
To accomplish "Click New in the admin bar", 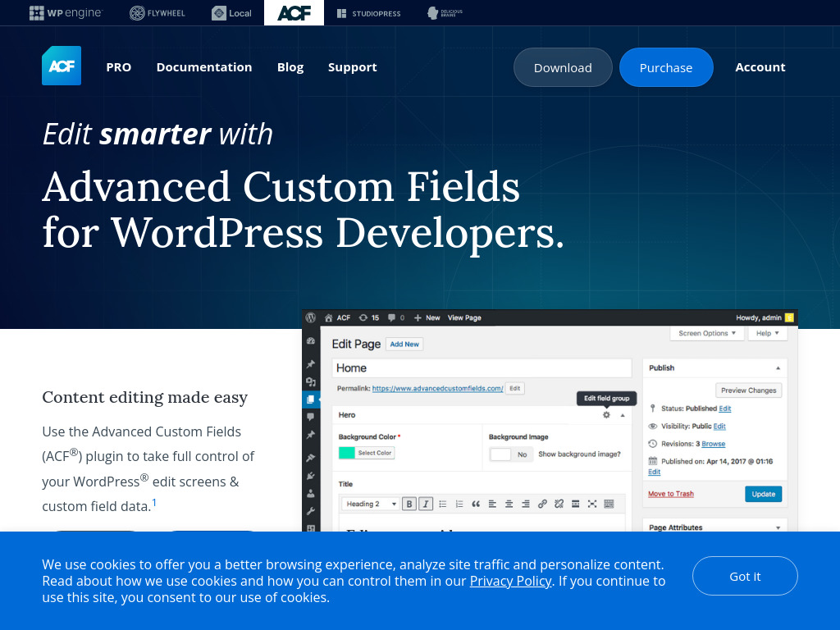I will click(427, 317).
